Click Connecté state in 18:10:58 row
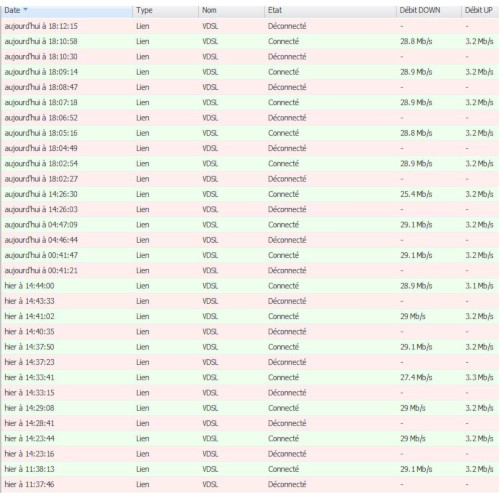 tap(283, 41)
